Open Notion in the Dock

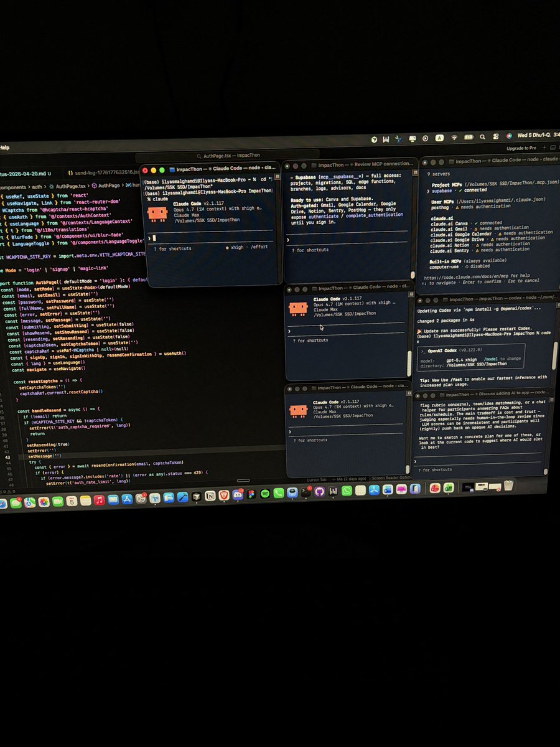210,496
